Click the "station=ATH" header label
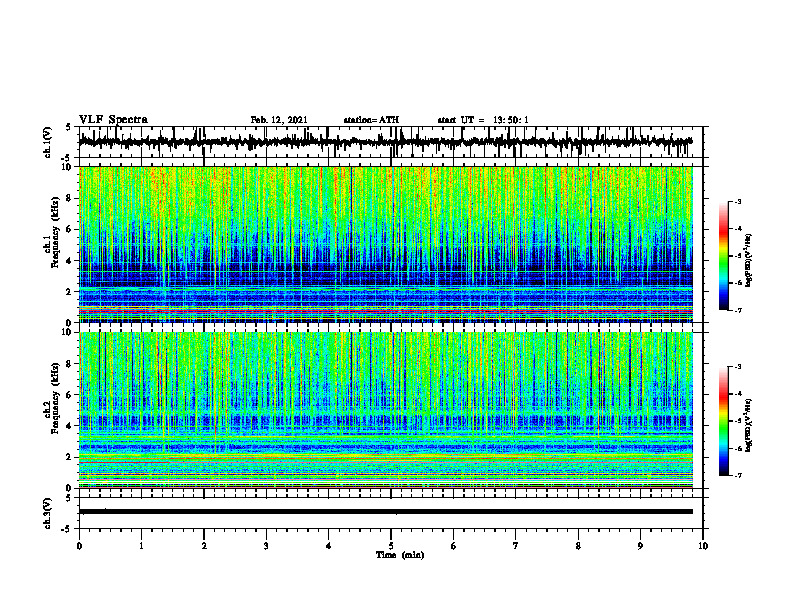The height and width of the screenshot is (612, 792). pyautogui.click(x=371, y=120)
